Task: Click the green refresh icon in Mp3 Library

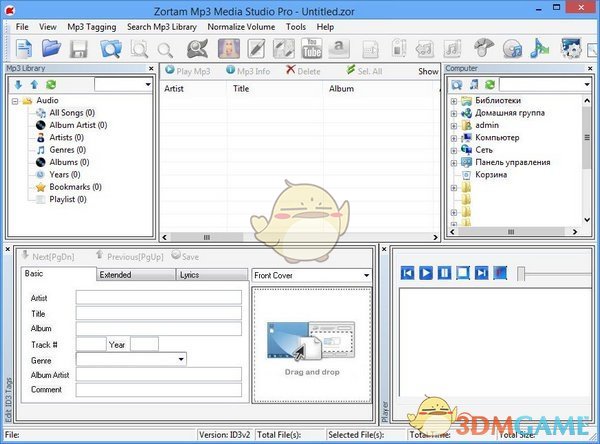Action: (x=51, y=85)
